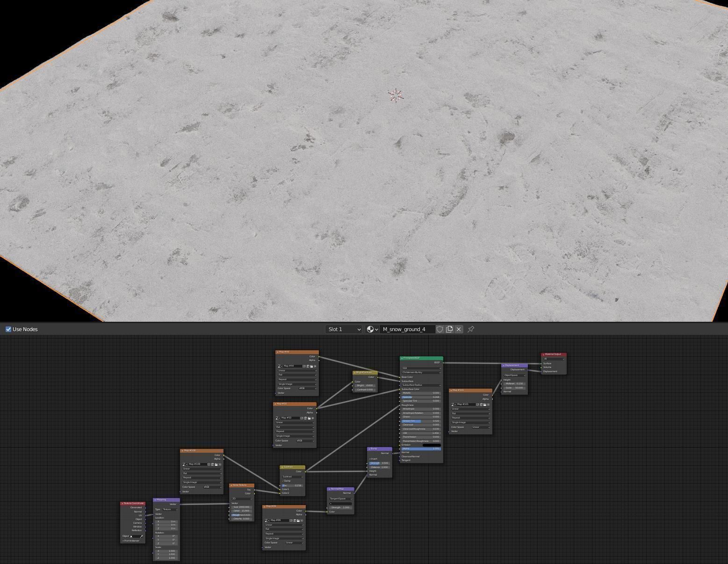728x564 pixels.
Task: Open Repeat extension dropdown in Map #50
Action: tap(295, 431)
